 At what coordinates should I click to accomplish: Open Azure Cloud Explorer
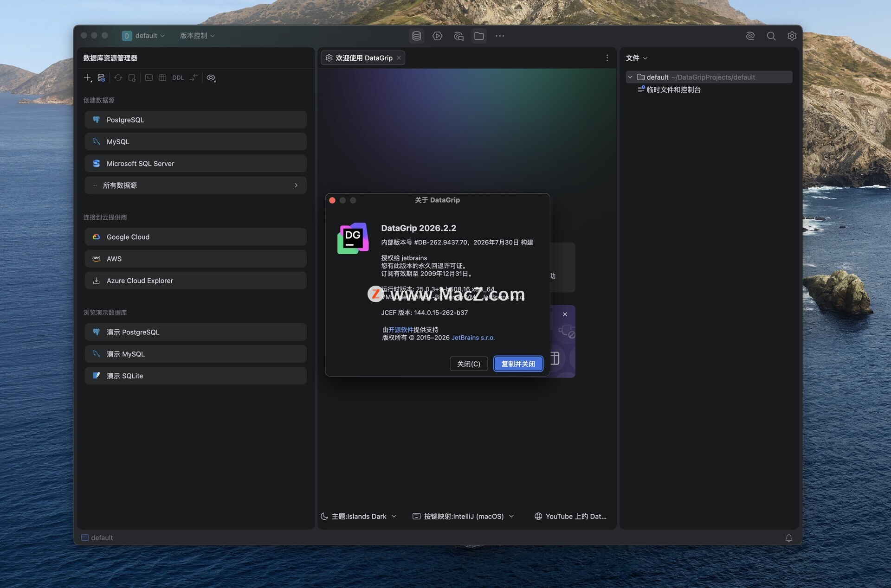[x=195, y=281]
